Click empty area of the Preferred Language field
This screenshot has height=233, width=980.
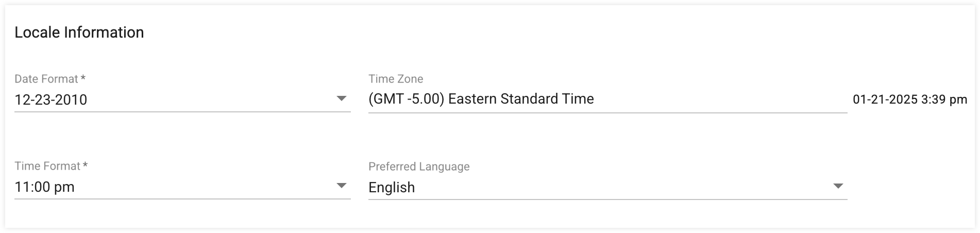(x=618, y=188)
